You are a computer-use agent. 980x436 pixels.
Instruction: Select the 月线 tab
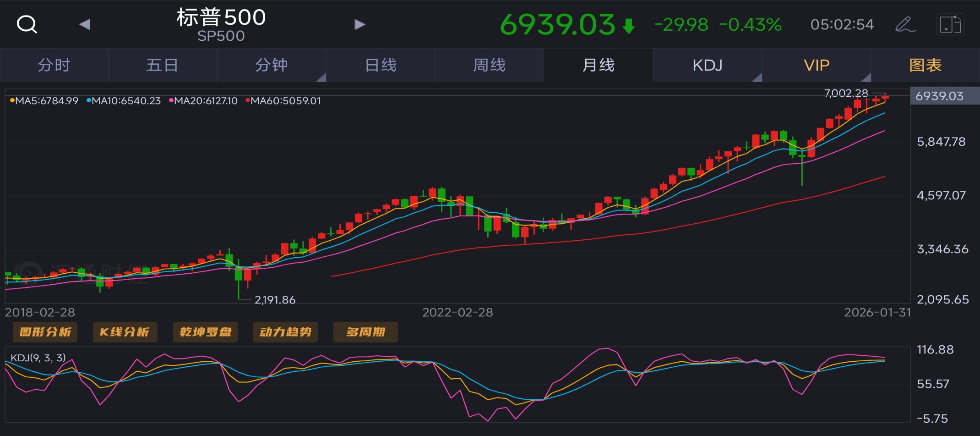coord(598,65)
